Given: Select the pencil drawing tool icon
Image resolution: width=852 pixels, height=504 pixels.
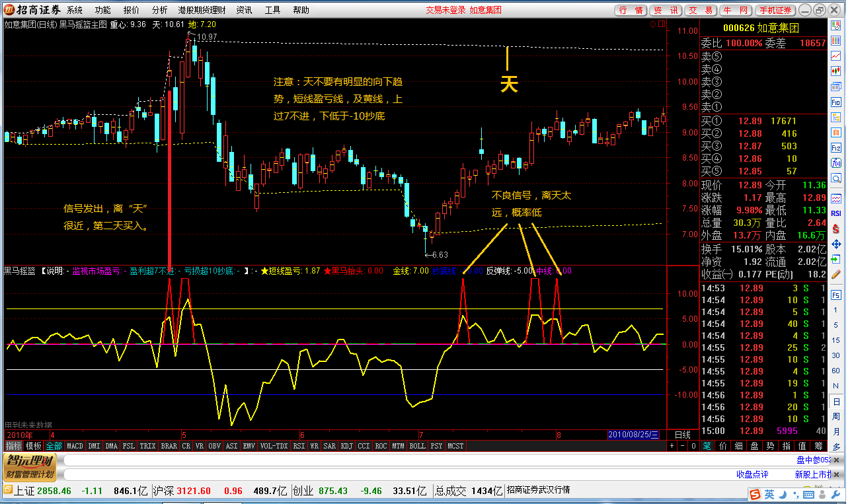Looking at the screenshot, I should [836, 273].
